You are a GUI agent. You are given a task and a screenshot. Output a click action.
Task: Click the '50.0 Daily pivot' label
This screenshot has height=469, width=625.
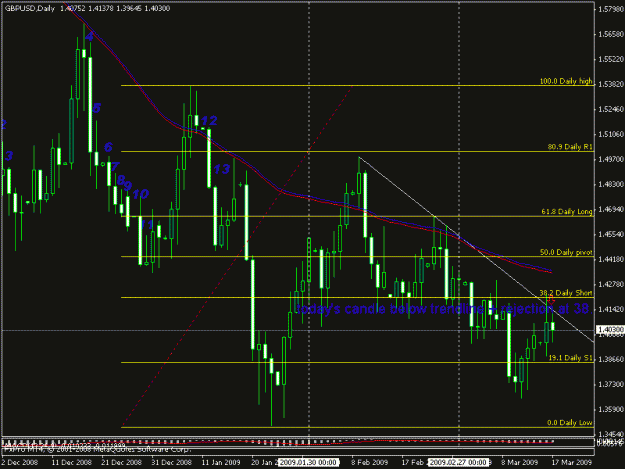coord(566,252)
